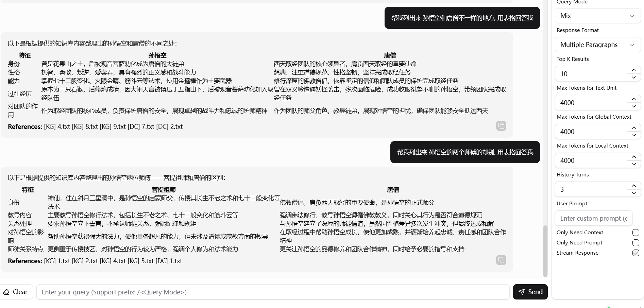This screenshot has width=644, height=308.
Task: Decrease Max Tokens for Global Context value
Action: 633,135
